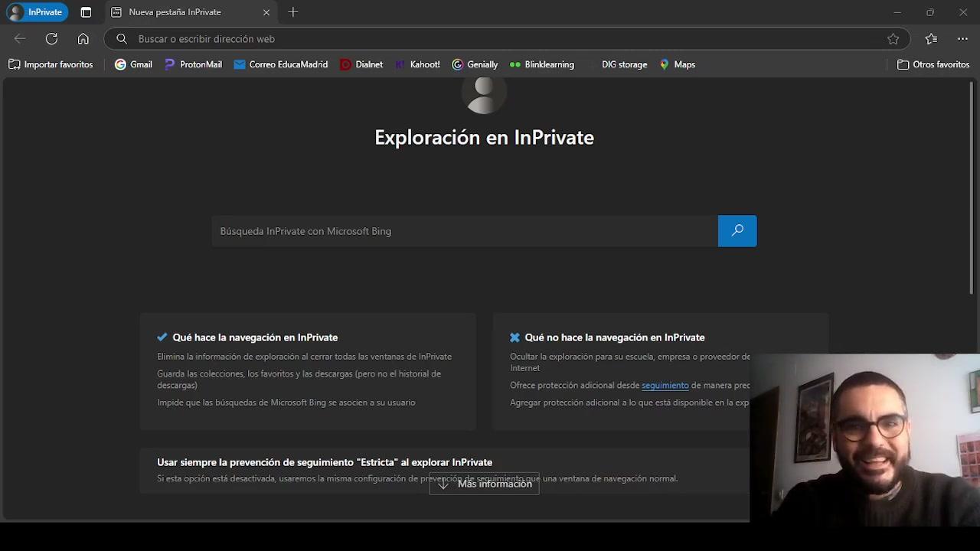980x551 pixels.
Task: Open the tab actions menu icon
Action: click(x=86, y=12)
